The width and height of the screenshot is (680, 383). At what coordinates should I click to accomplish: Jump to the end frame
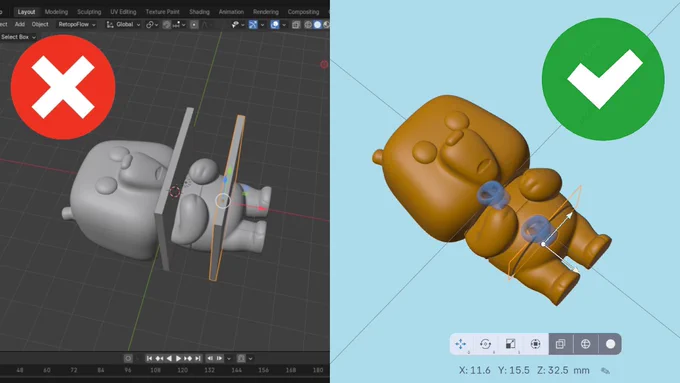(x=198, y=358)
